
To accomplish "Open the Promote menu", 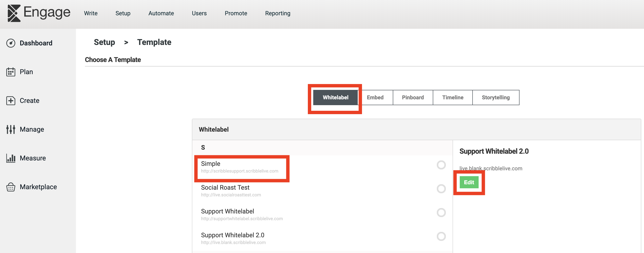I will (236, 13).
